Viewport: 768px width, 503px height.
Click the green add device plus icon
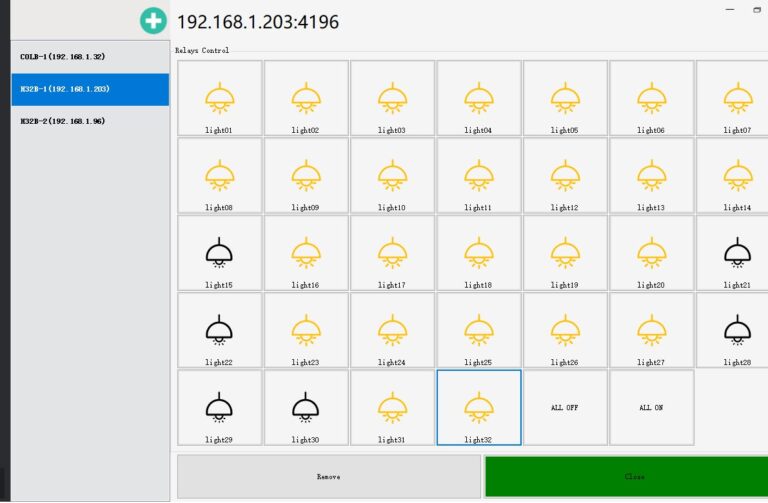click(153, 21)
